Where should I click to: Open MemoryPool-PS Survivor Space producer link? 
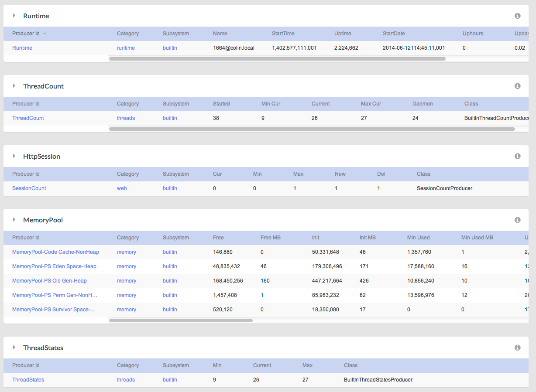54,310
